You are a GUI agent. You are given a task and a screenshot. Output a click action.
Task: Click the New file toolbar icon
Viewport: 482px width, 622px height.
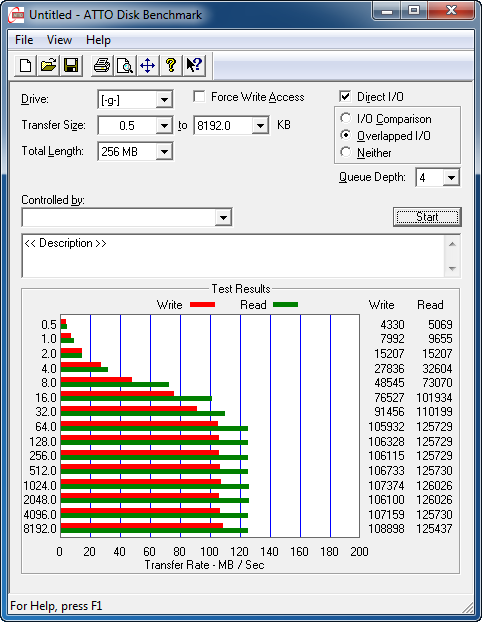[25, 65]
